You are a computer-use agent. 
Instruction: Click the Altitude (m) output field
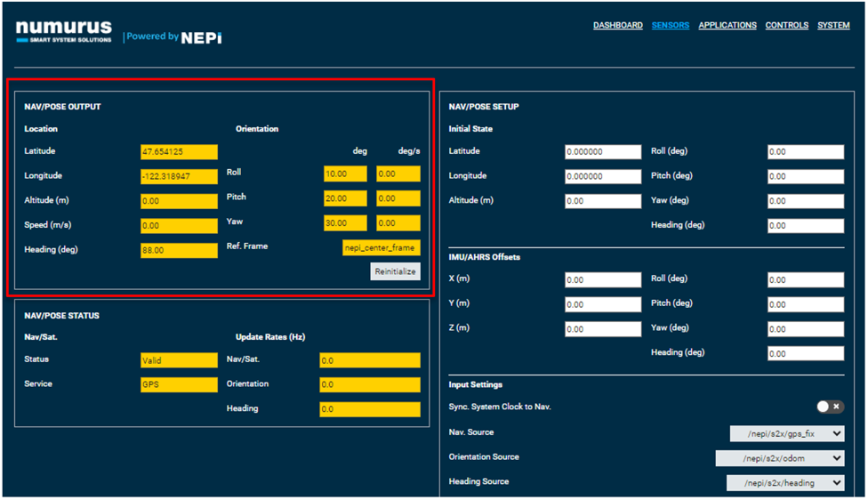tap(179, 201)
